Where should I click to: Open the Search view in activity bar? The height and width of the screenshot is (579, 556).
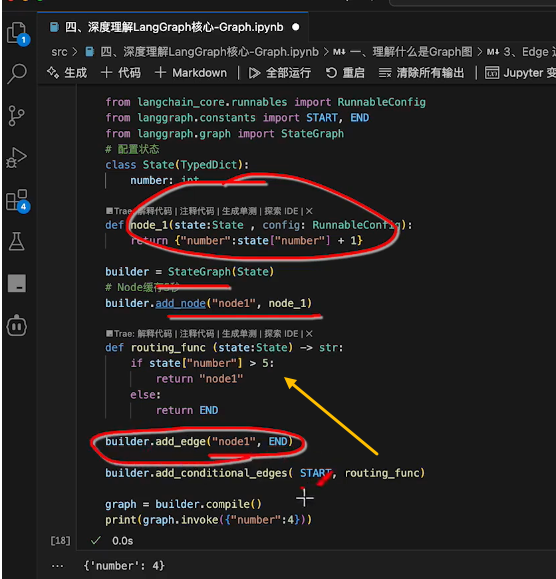click(17, 73)
